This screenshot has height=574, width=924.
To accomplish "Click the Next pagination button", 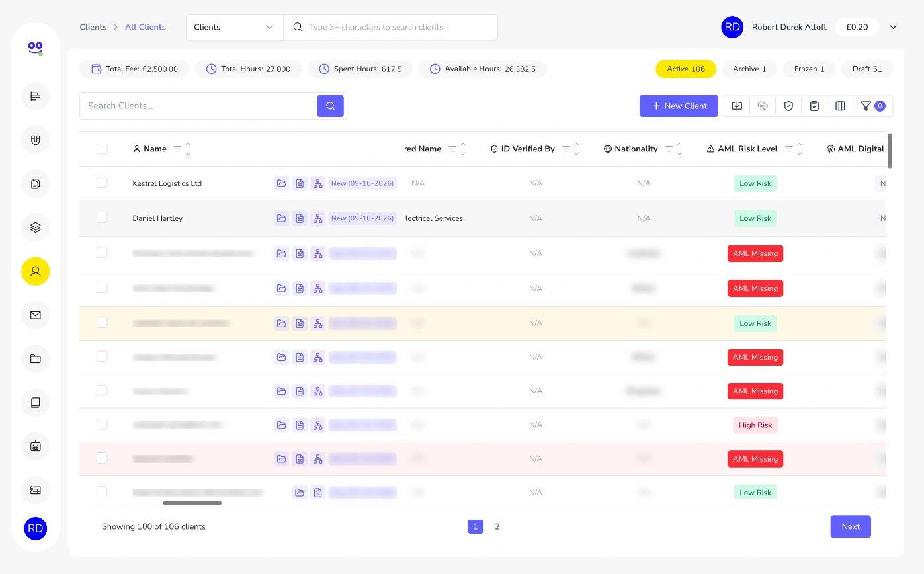I will point(851,526).
